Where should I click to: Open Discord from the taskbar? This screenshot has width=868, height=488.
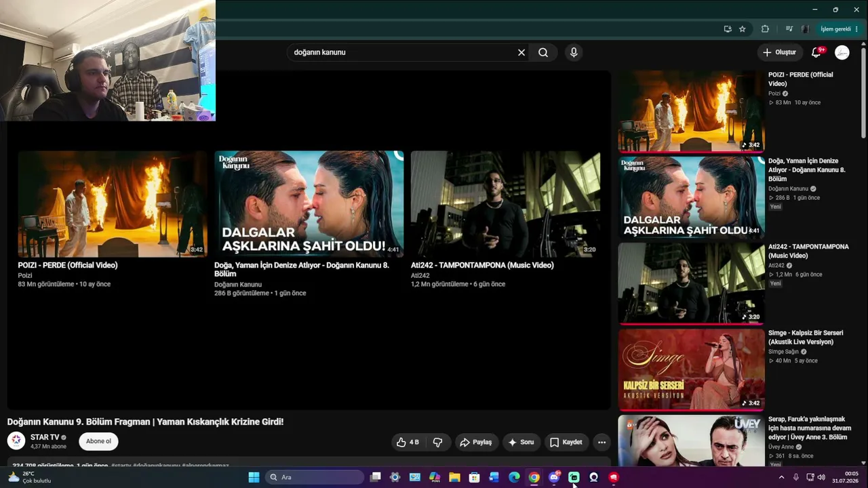(x=554, y=477)
